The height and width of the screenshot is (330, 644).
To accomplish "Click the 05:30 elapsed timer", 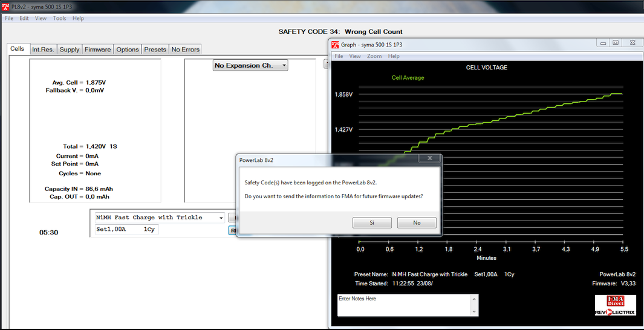I will click(x=49, y=233).
